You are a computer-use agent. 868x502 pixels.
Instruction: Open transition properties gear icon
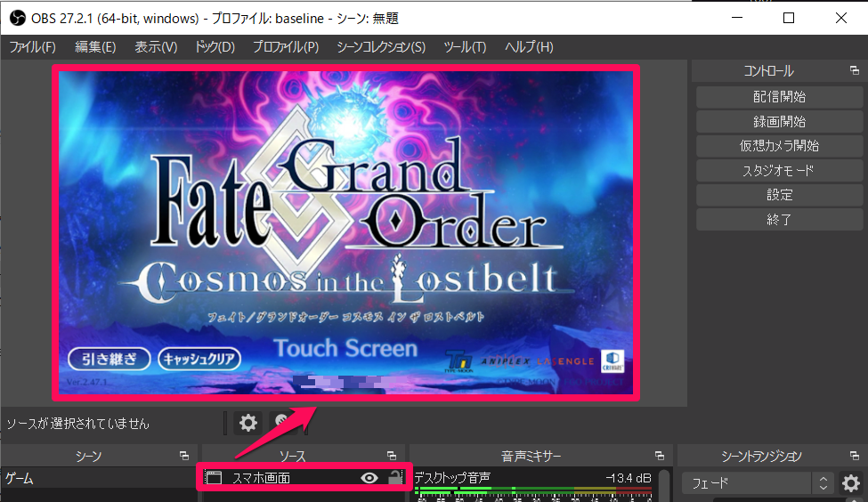click(851, 483)
